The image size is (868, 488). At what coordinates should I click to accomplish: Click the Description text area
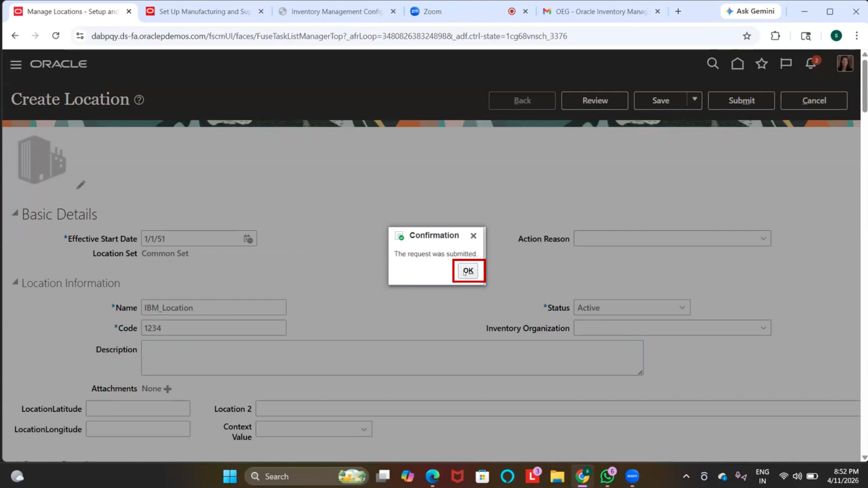(x=392, y=358)
